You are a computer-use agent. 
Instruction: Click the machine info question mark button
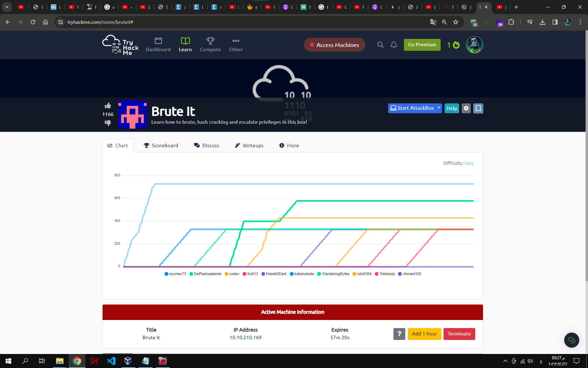tap(399, 334)
